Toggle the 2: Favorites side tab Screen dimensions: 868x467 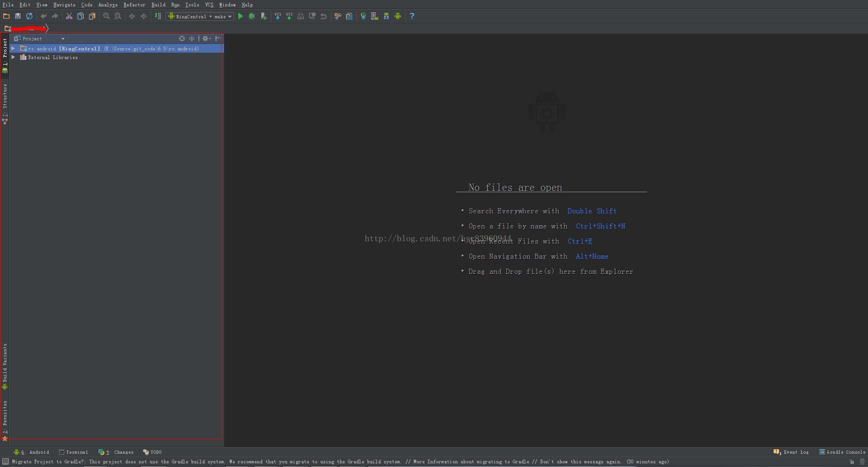(x=5, y=420)
